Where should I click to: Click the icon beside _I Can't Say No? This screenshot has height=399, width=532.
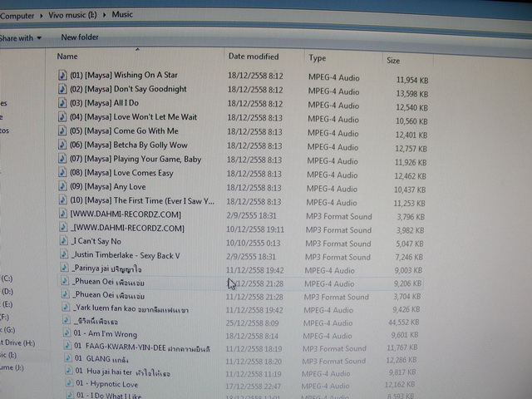click(64, 241)
